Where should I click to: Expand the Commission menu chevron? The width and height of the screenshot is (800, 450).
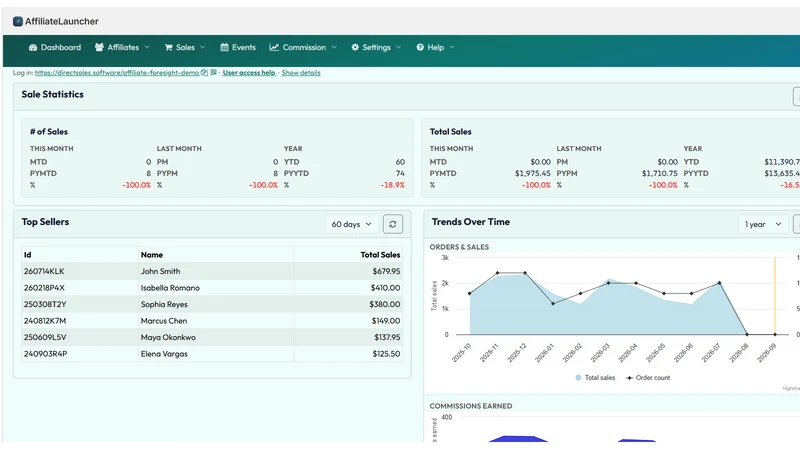(334, 47)
